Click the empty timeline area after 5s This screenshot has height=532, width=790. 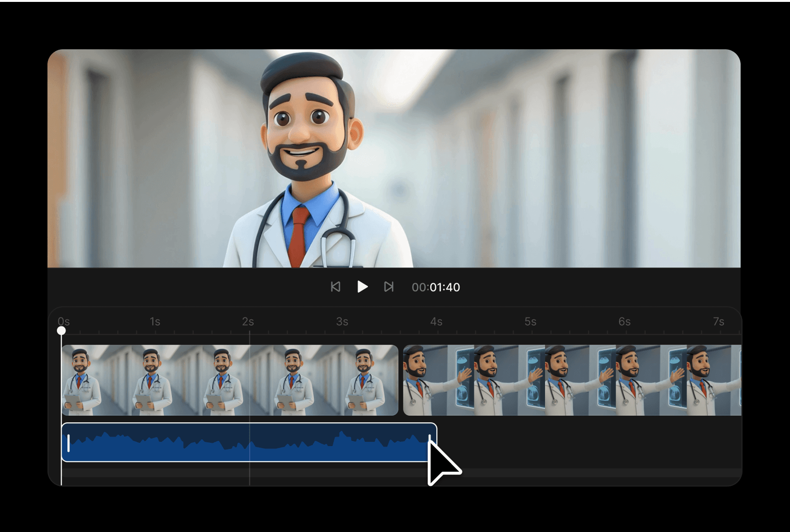coord(570,444)
